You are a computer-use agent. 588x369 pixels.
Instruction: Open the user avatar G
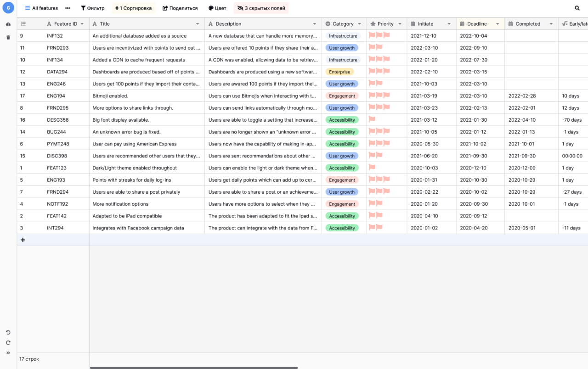8,8
